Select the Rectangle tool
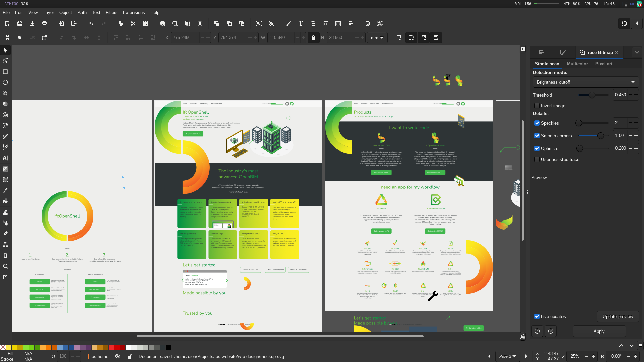 [5, 72]
